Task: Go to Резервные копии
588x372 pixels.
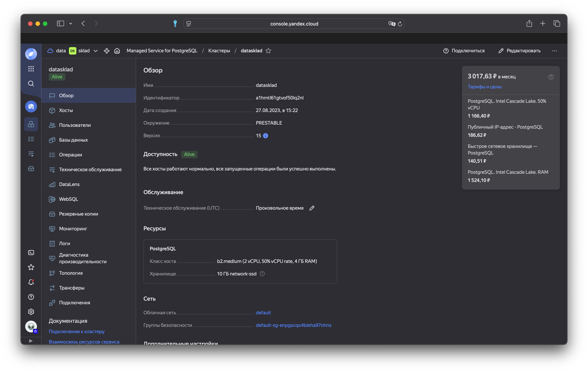Action: (x=88, y=214)
